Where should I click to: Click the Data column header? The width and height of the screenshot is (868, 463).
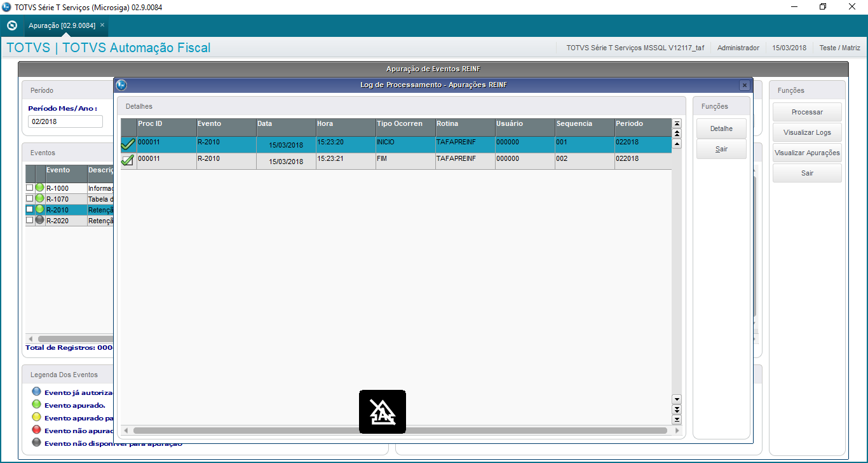pos(285,127)
